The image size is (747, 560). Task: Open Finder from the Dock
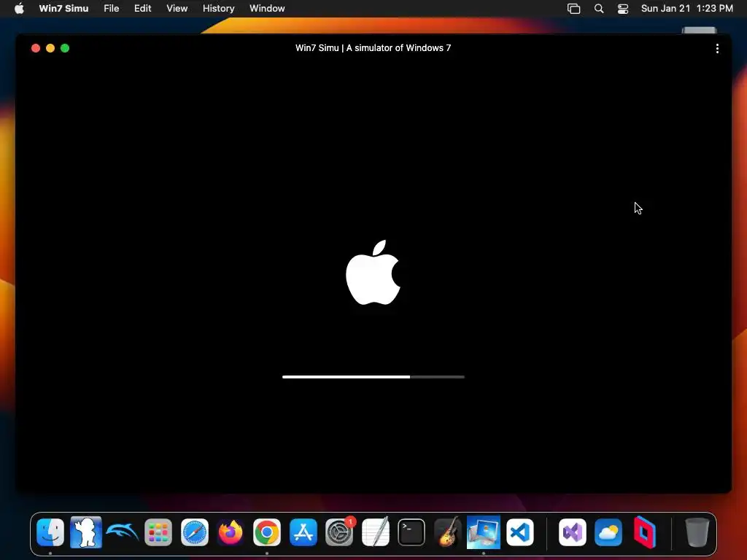pos(50,532)
